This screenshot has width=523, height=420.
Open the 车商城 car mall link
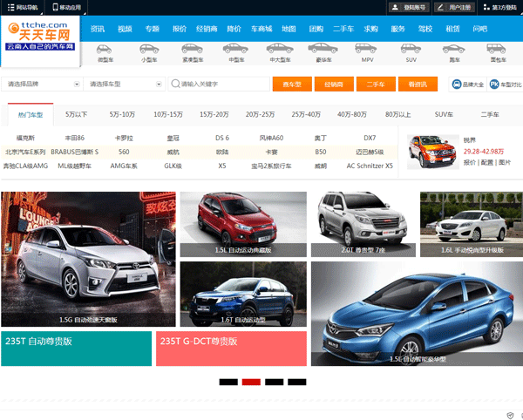[x=261, y=29]
